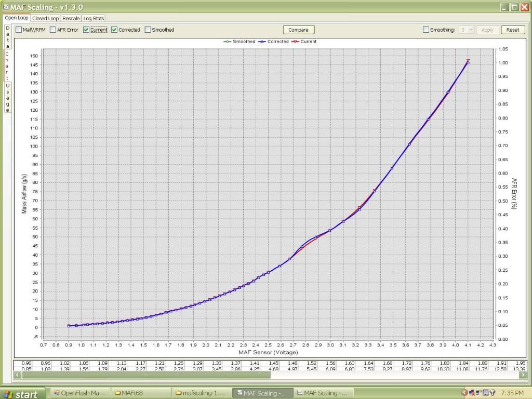Enable the AFR Error checkbox
532x399 pixels.
click(53, 30)
